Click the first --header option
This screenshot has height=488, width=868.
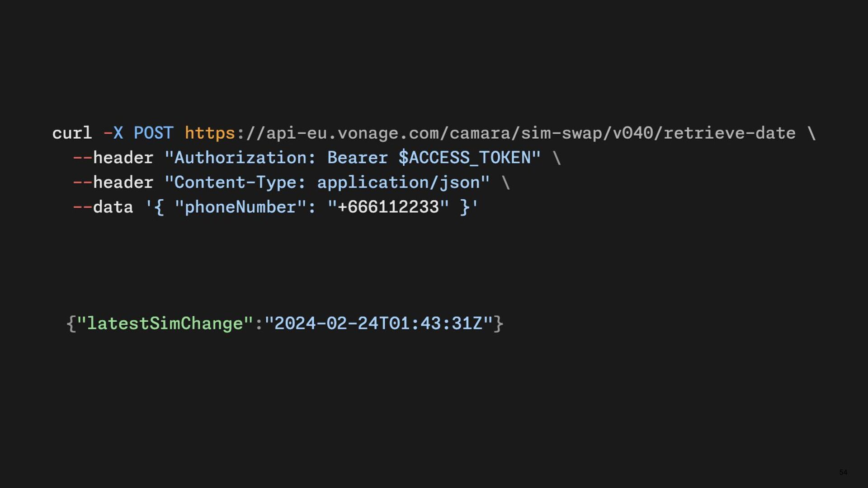click(x=113, y=158)
